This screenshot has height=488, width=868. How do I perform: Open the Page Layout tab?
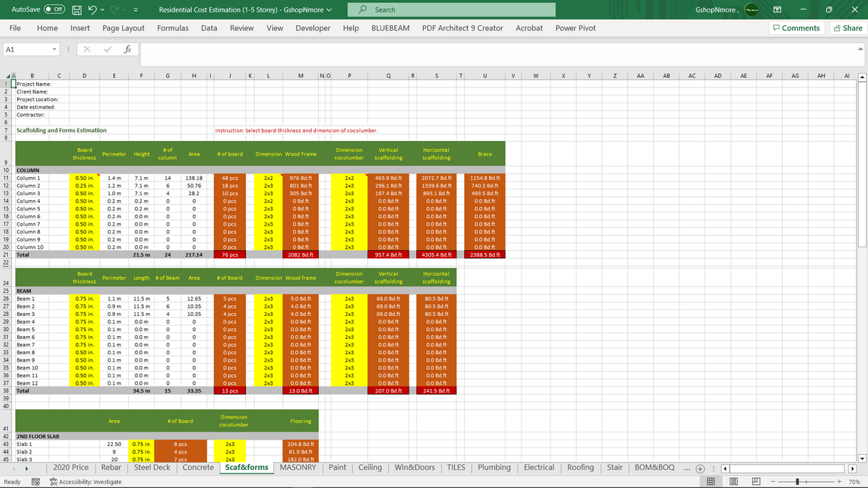[x=124, y=28]
